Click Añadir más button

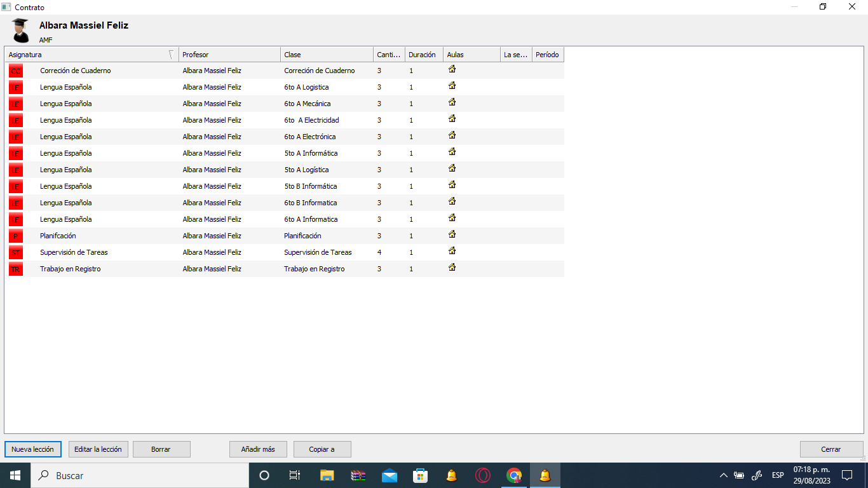coord(258,449)
